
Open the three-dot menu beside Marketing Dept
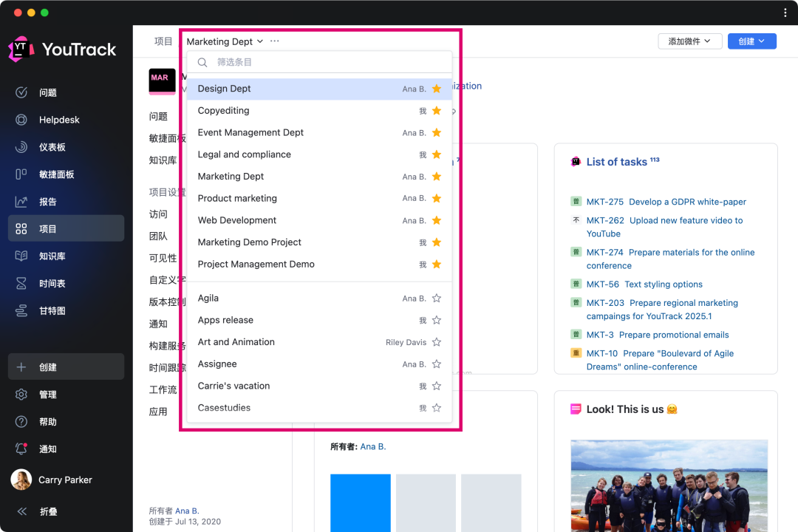[275, 41]
